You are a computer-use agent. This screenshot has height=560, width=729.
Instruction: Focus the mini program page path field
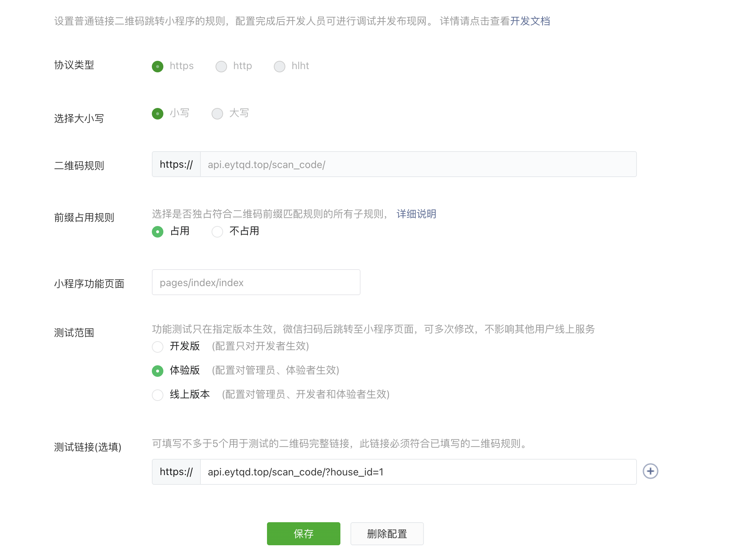pyautogui.click(x=256, y=283)
